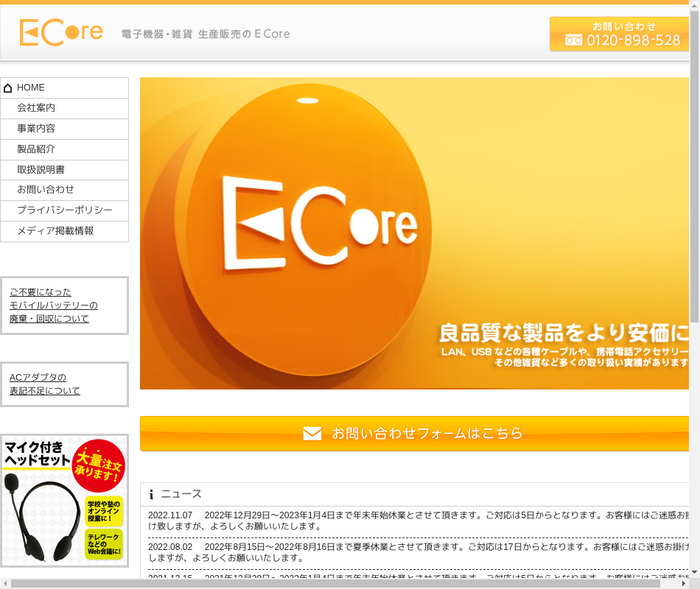Open 事業内容 menu item
The image size is (700, 589).
(x=36, y=129)
